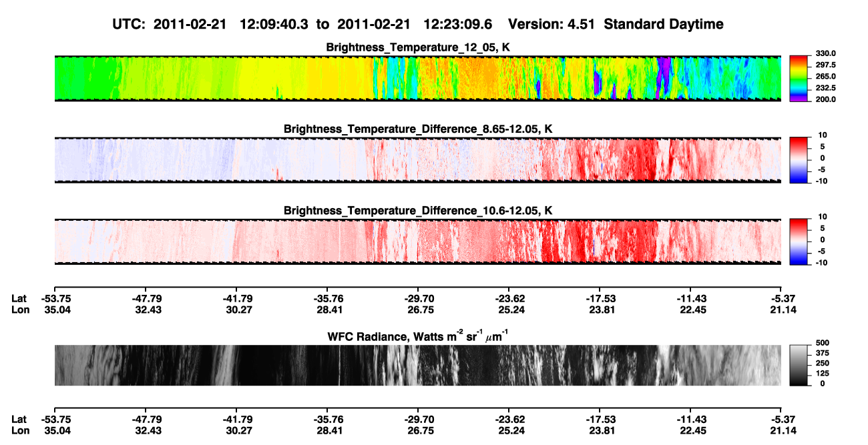The height and width of the screenshot is (445, 868).
Task: Click the title 'Brightness_Temperature_Difference_10.6-12.05, K'
Action: click(418, 211)
